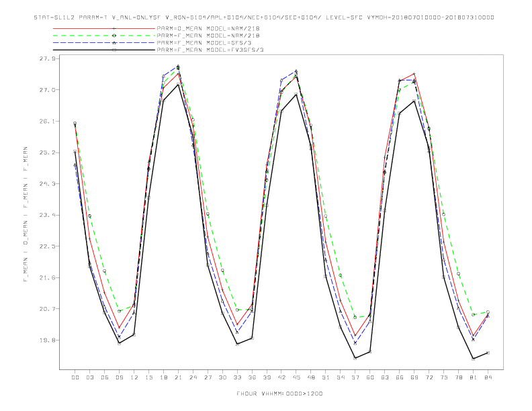Click the y-axis tick label 25.2

click(x=47, y=152)
